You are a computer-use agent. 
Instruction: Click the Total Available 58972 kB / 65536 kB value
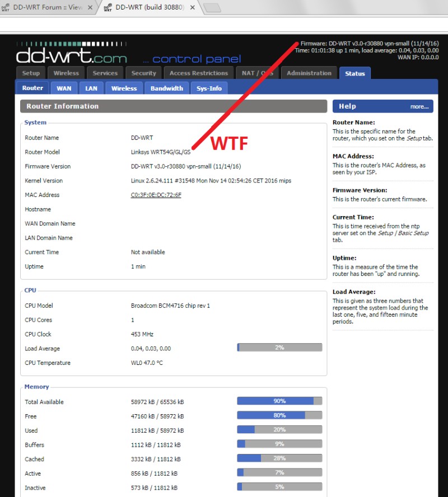coord(157,402)
